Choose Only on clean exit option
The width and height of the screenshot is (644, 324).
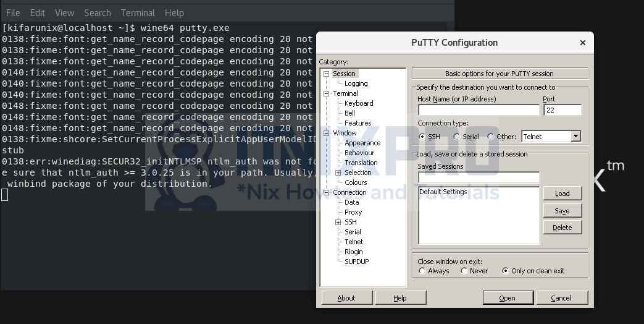[505, 271]
